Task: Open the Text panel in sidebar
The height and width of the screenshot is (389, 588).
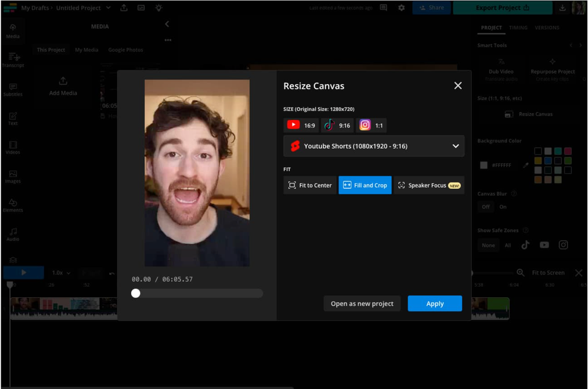Action: pyautogui.click(x=12, y=118)
